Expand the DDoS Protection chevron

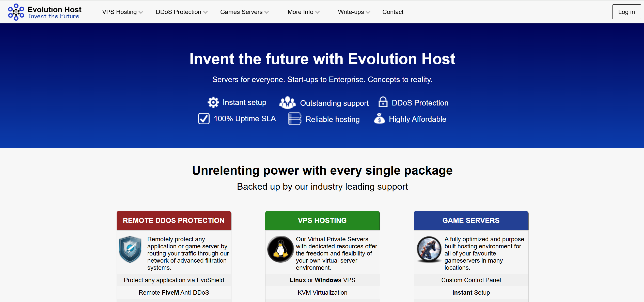click(206, 12)
